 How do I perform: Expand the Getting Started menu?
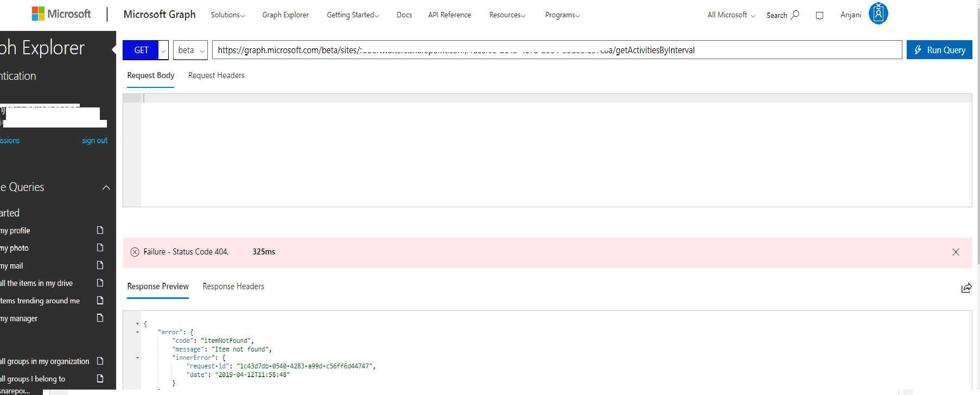point(353,15)
